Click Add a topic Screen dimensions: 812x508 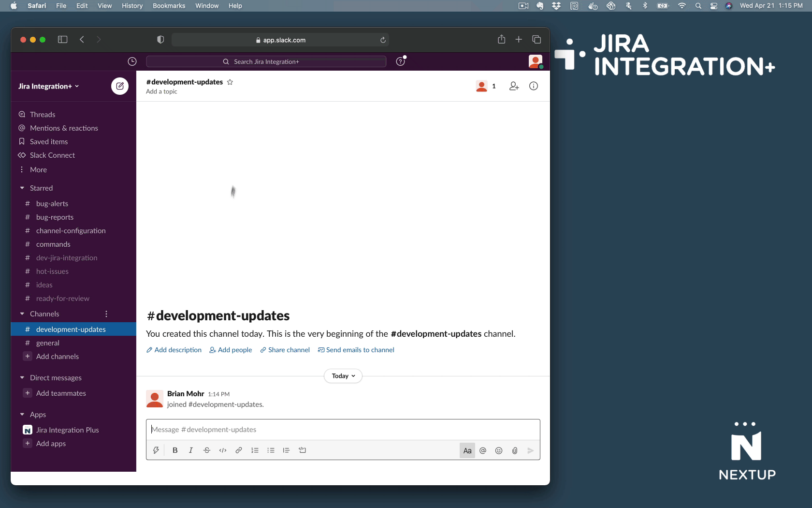pyautogui.click(x=161, y=91)
